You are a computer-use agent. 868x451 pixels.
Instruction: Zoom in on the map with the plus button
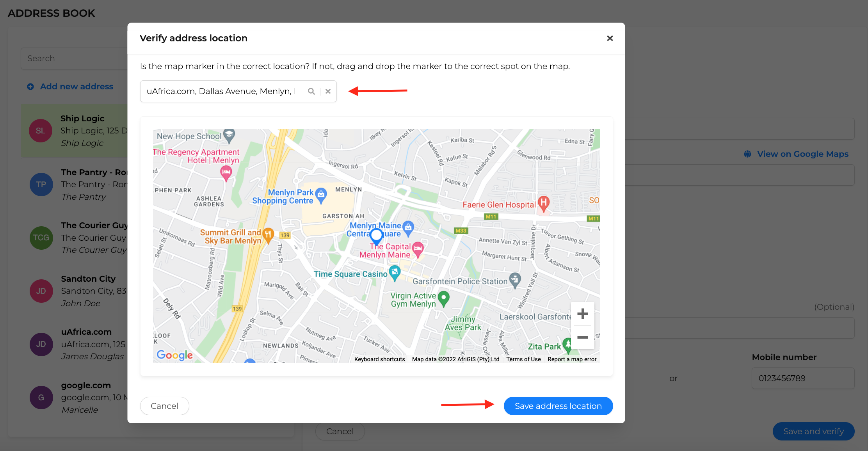(x=582, y=314)
